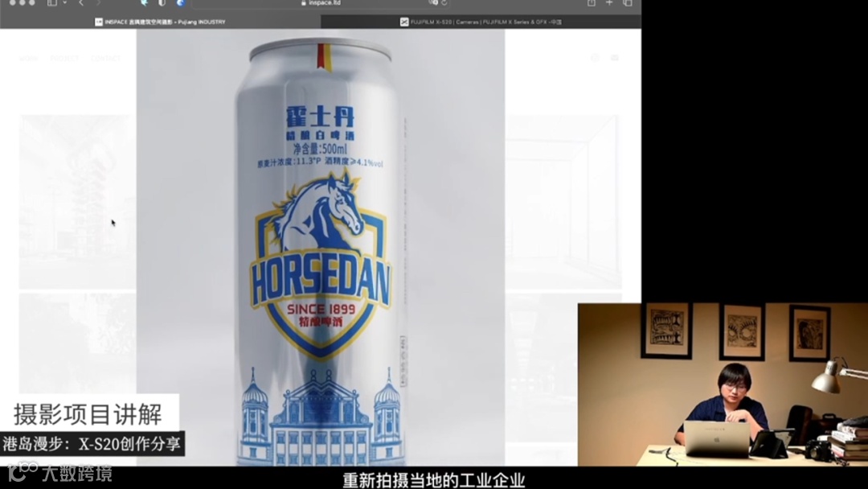Screen dimensions: 868x489
Task: Open the Share button in Safari toolbar
Action: coord(592,2)
